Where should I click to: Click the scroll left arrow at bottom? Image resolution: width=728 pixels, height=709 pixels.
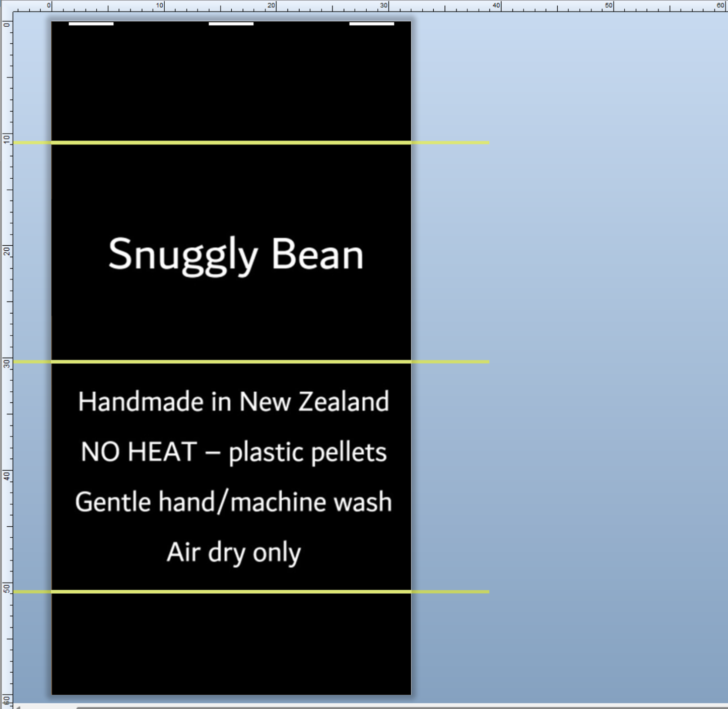pos(17,706)
